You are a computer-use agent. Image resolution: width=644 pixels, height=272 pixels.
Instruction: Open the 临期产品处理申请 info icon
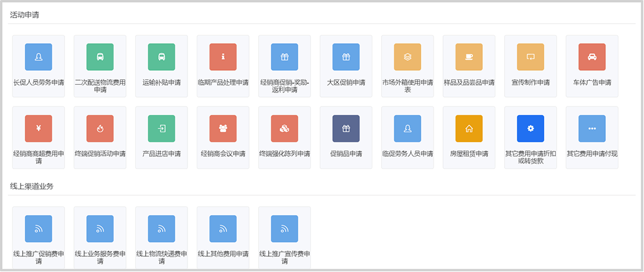click(223, 57)
